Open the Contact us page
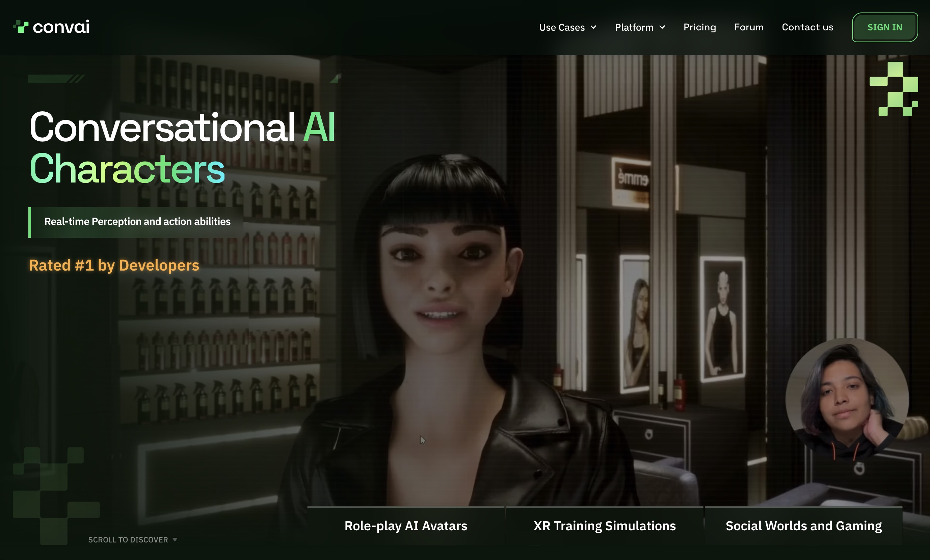The height and width of the screenshot is (560, 930). (x=807, y=27)
